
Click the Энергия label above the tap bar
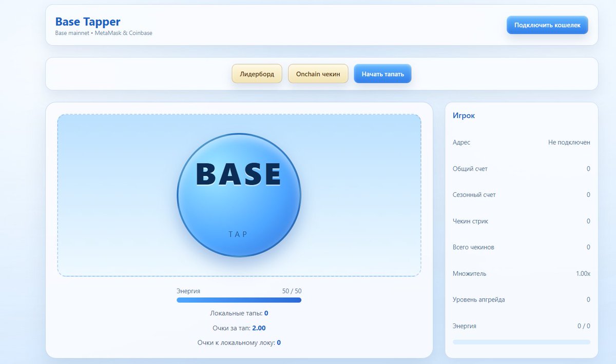coord(188,291)
